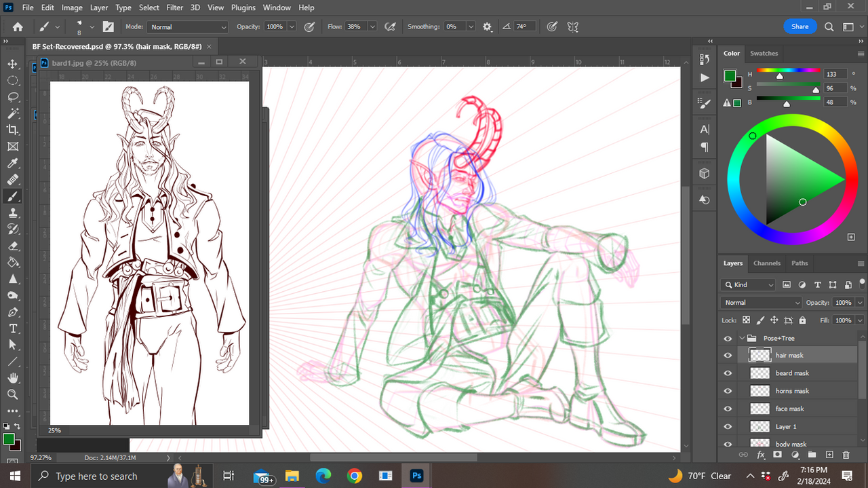Open the brush settings panel icon
The width and height of the screenshot is (868, 488).
[108, 26]
